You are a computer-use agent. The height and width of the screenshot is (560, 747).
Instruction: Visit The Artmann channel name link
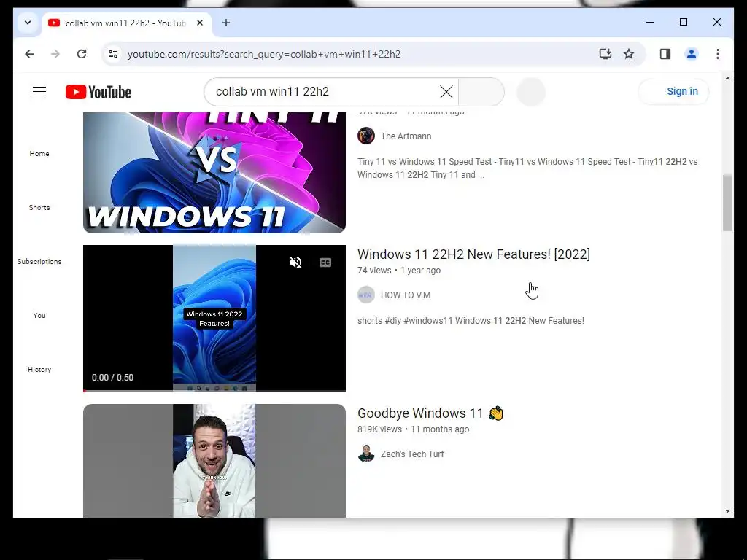tap(406, 136)
